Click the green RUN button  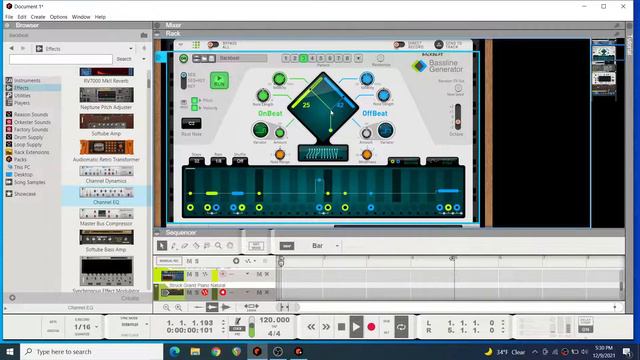click(x=219, y=80)
